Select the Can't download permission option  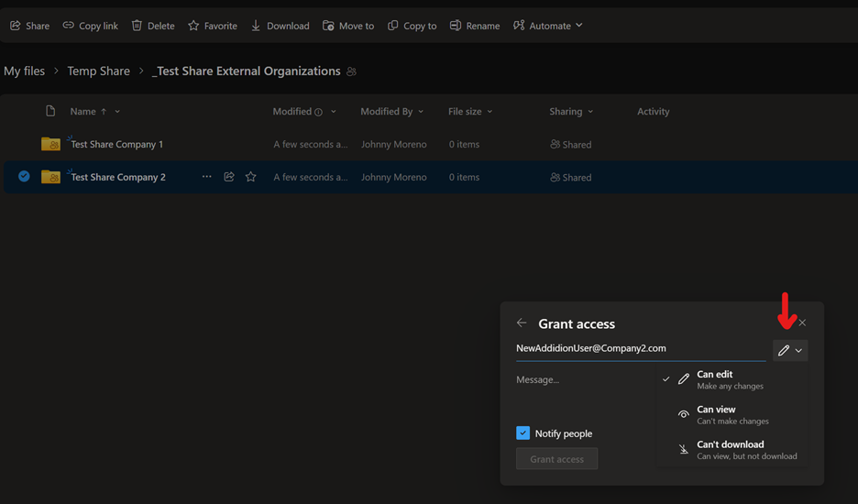point(731,450)
